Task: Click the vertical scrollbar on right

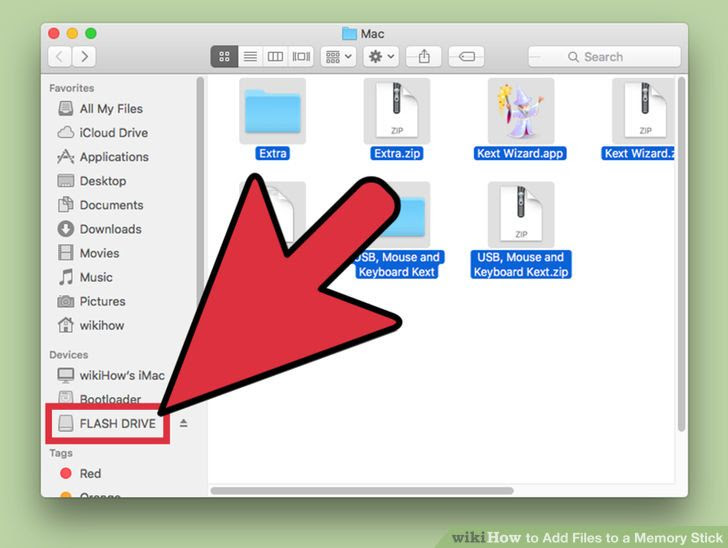Action: point(681,254)
